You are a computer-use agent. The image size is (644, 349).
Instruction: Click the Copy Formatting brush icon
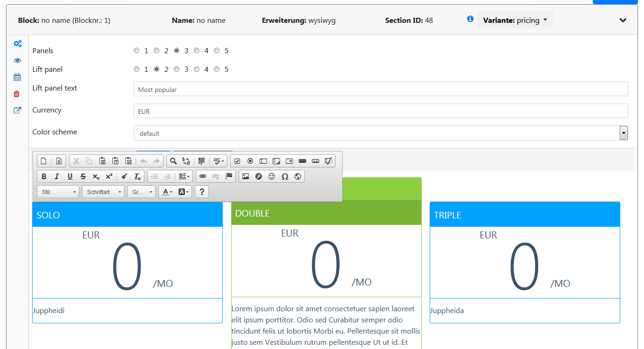(124, 176)
